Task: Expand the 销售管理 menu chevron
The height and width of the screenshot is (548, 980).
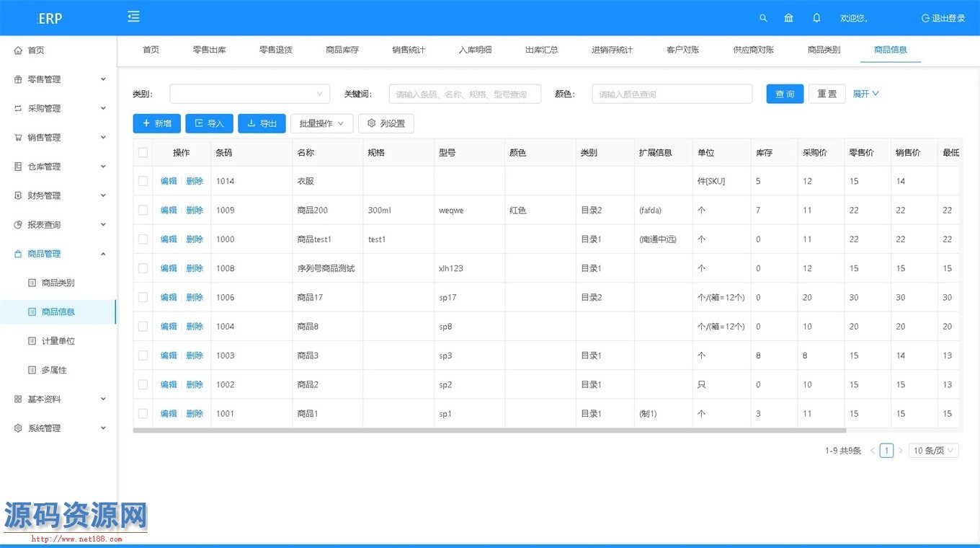Action: pos(103,137)
